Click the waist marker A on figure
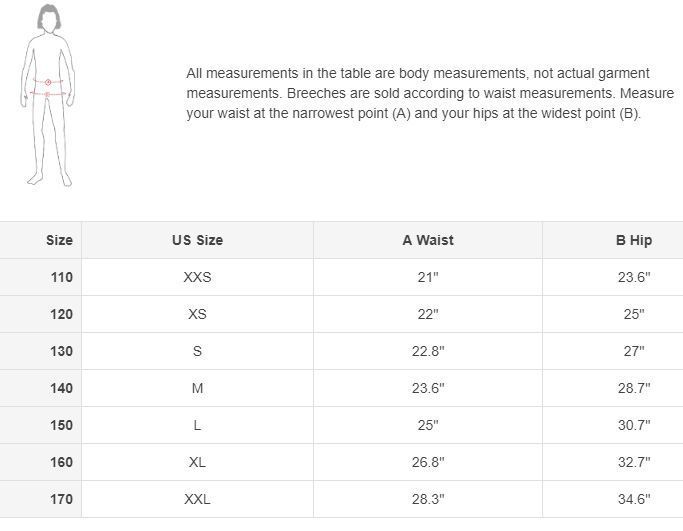The image size is (683, 531). [x=47, y=82]
